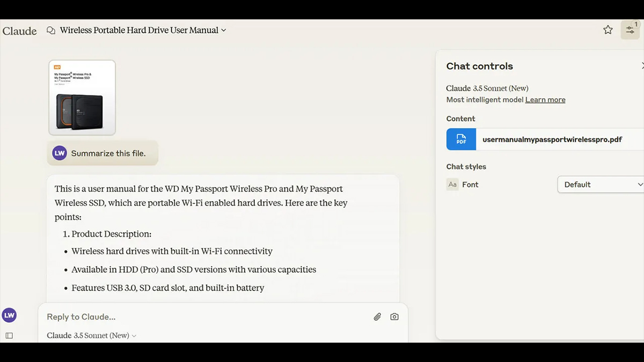
Task: Close the Chat controls panel
Action: click(x=642, y=66)
